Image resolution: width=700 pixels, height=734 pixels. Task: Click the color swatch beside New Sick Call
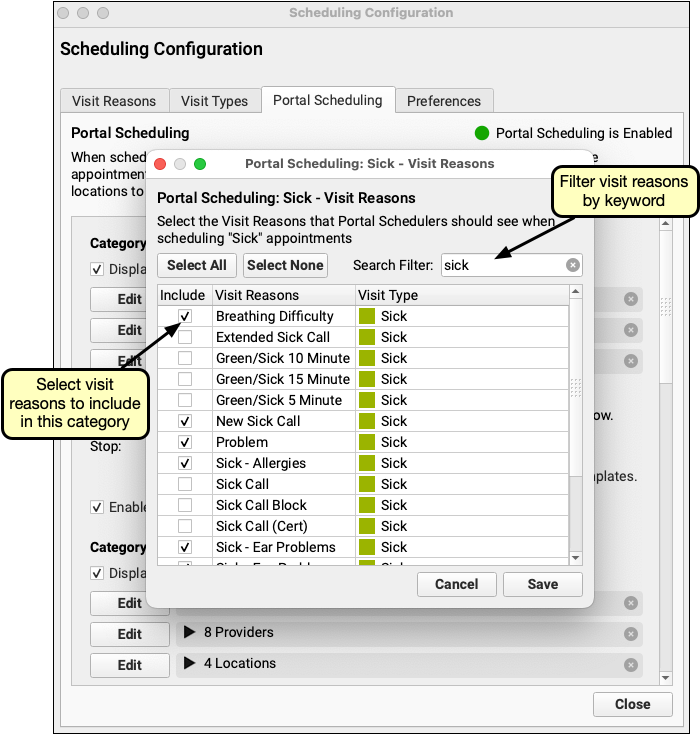coord(367,421)
